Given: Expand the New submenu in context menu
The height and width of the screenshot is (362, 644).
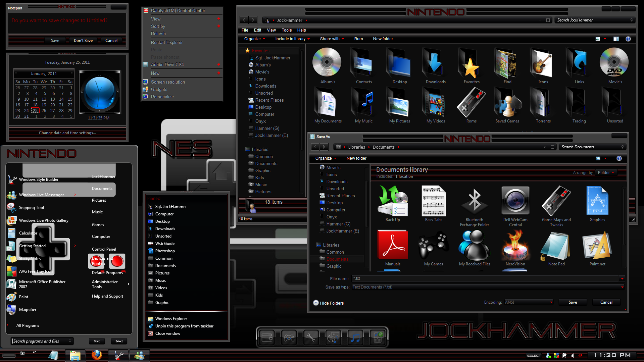Looking at the screenshot, I should point(183,73).
